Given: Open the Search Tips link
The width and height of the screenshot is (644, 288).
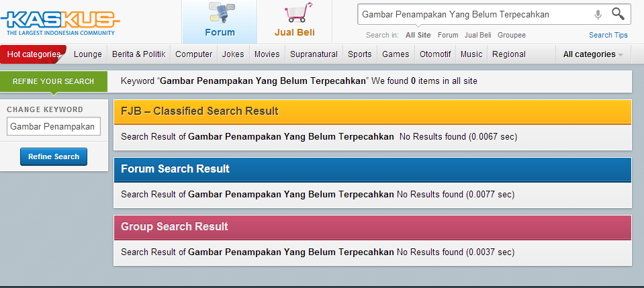Looking at the screenshot, I should point(608,36).
